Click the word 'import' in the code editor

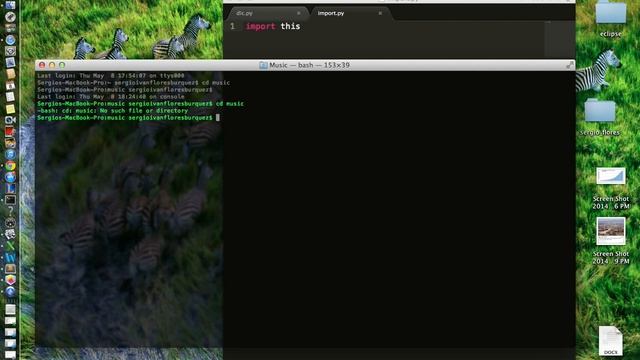pyautogui.click(x=260, y=26)
